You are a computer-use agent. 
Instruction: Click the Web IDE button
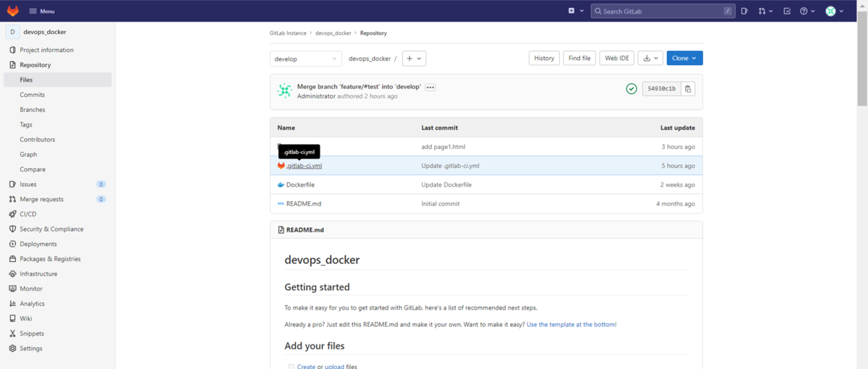pos(617,59)
